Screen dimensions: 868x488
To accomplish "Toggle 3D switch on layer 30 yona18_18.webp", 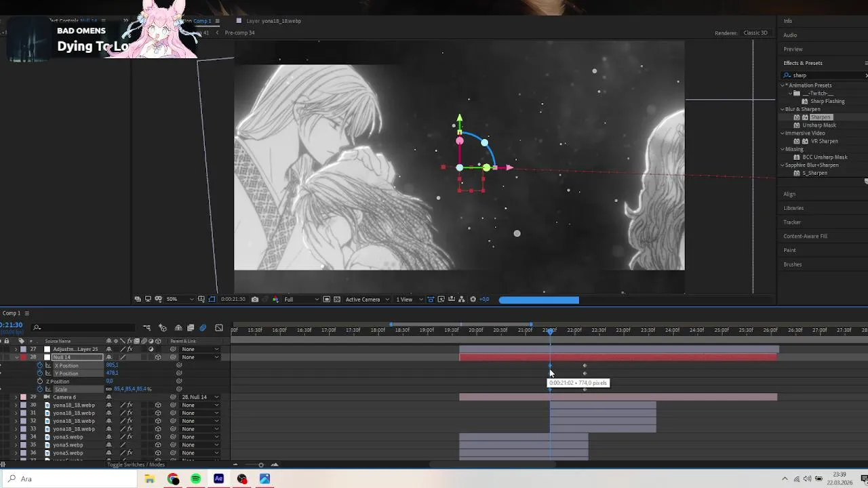I will (158, 405).
